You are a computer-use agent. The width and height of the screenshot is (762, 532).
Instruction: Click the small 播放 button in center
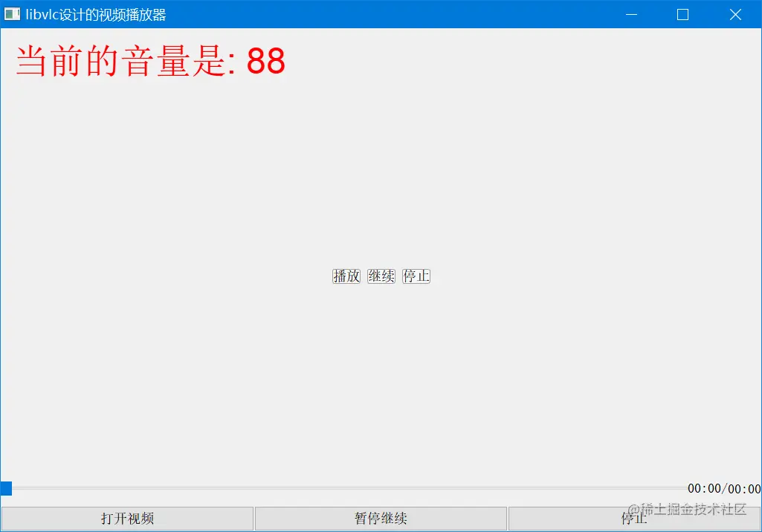pyautogui.click(x=346, y=276)
